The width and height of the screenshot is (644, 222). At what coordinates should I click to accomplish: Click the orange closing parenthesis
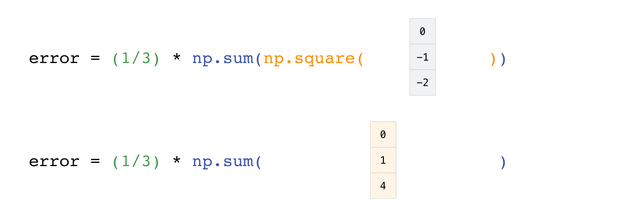493,59
